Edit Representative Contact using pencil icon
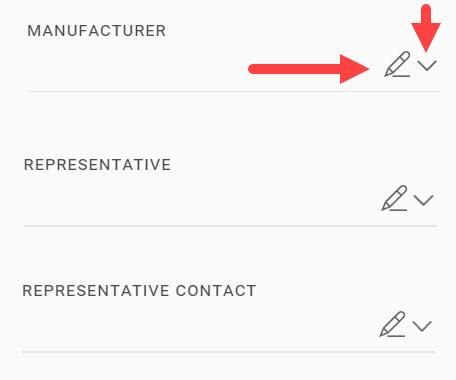 click(x=392, y=324)
